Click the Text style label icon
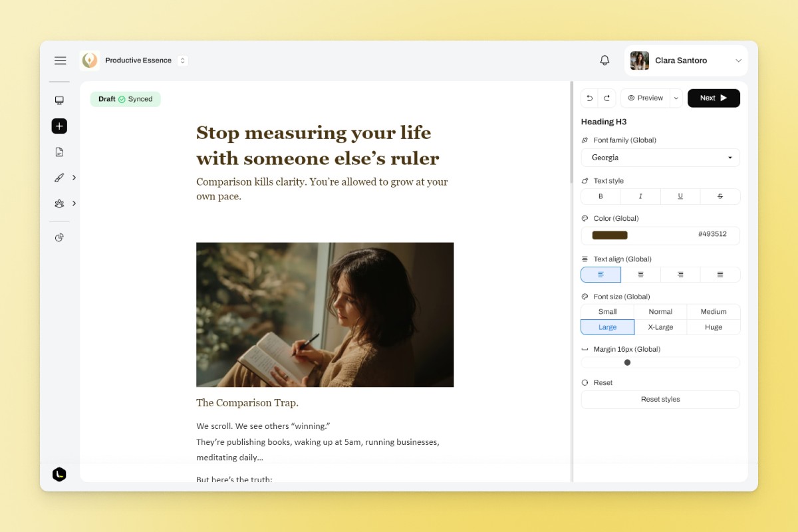This screenshot has height=532, width=798. [x=585, y=181]
